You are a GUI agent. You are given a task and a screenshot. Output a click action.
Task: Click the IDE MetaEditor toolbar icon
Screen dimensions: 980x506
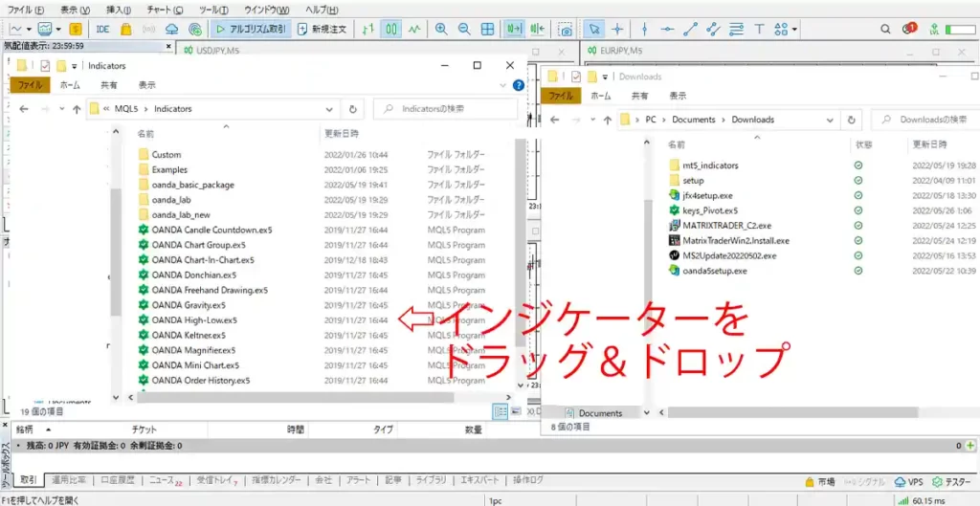coord(102,30)
